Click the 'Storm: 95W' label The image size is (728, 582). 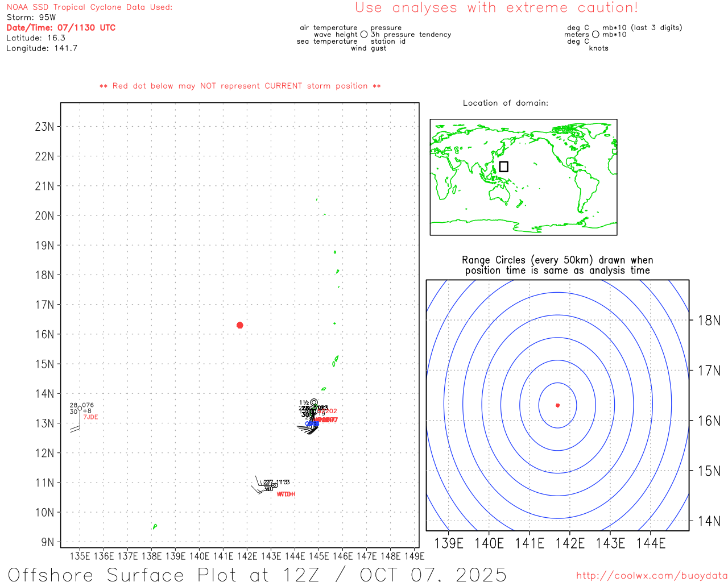pos(31,18)
